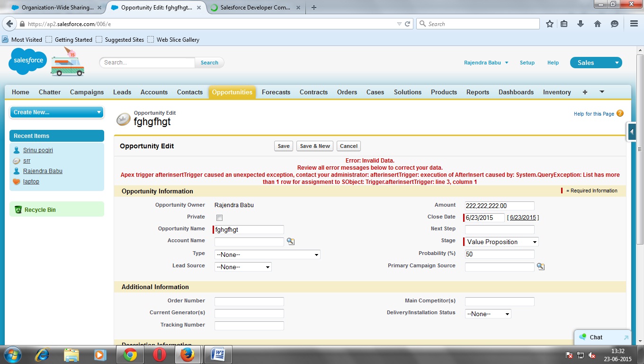Image resolution: width=644 pixels, height=364 pixels.
Task: Cancel the opportunity edit
Action: 349,146
